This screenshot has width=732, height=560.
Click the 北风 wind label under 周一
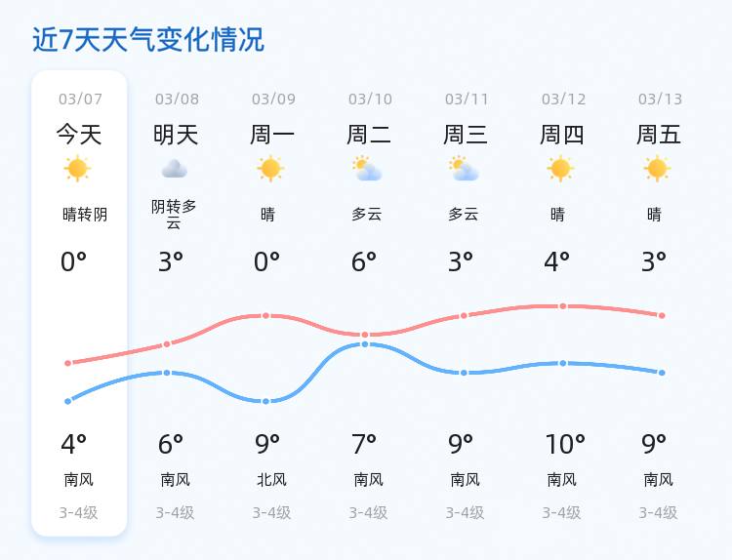click(270, 480)
